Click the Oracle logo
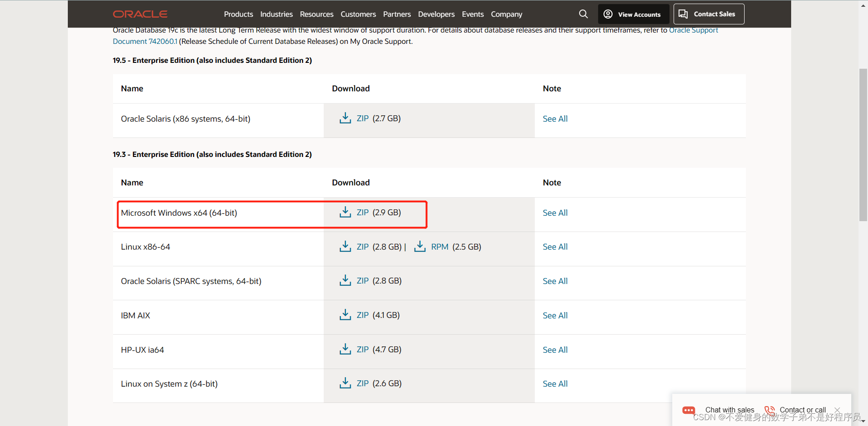Screen dimensions: 868x426 pyautogui.click(x=140, y=14)
